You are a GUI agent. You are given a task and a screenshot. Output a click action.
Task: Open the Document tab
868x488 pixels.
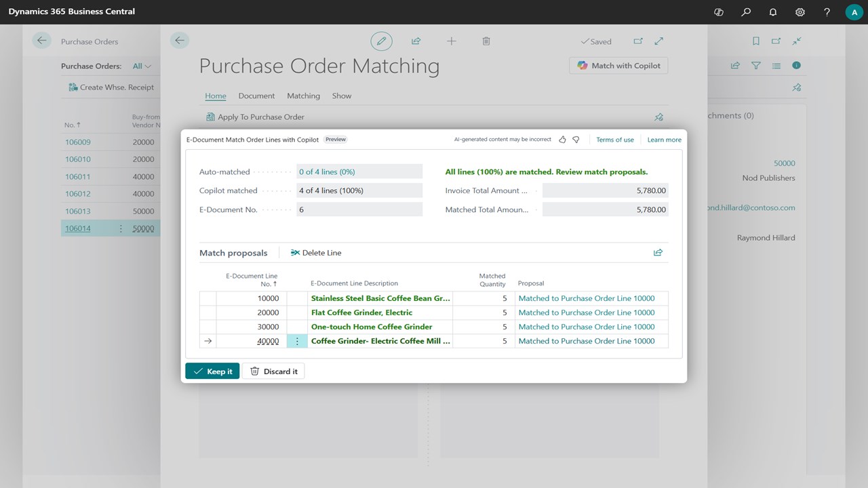tap(256, 96)
